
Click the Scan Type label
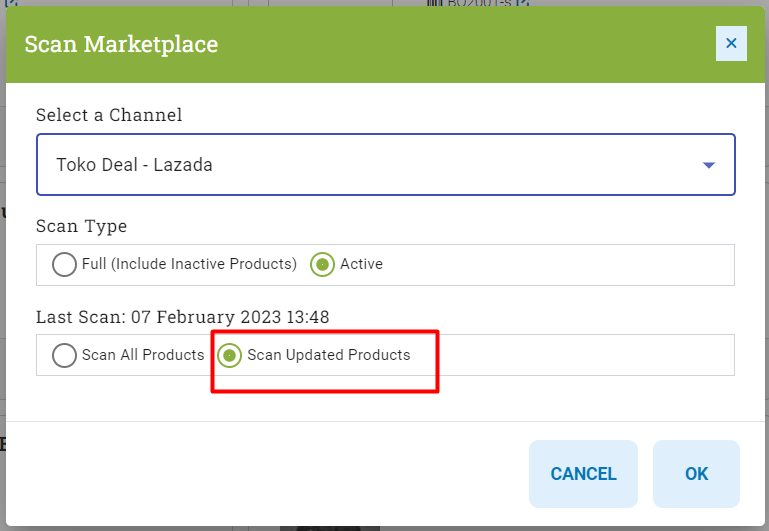[82, 226]
